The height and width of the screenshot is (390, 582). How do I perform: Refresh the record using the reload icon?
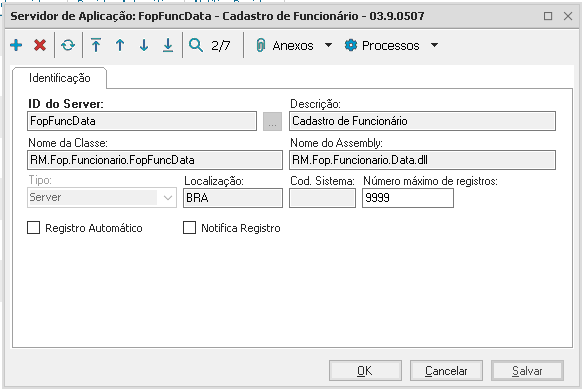point(68,45)
